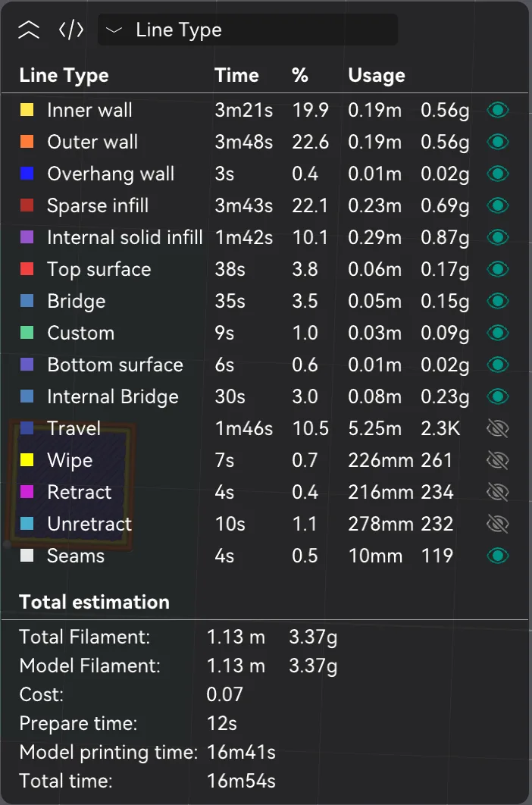Hide Inner wall lines with eye icon
This screenshot has width=532, height=805.
tap(498, 110)
